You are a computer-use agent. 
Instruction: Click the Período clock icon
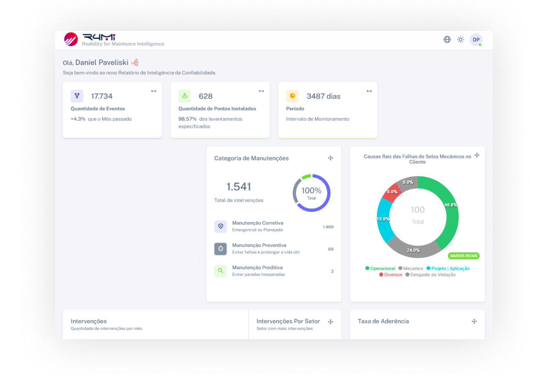click(x=292, y=96)
